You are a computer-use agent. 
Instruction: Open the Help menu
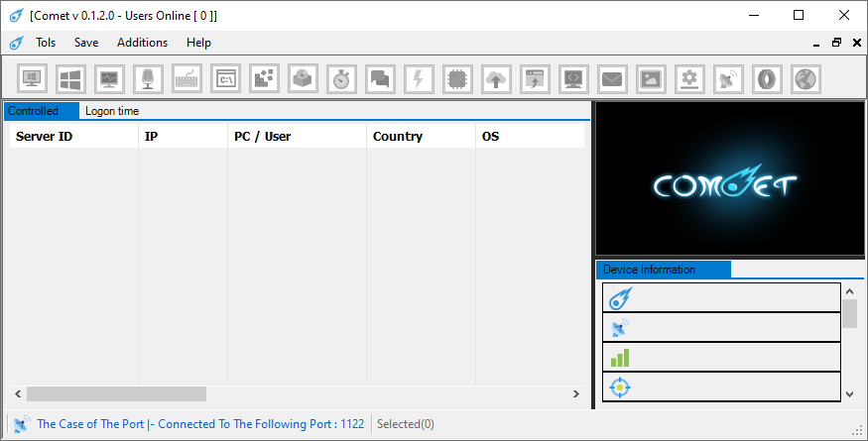coord(198,43)
